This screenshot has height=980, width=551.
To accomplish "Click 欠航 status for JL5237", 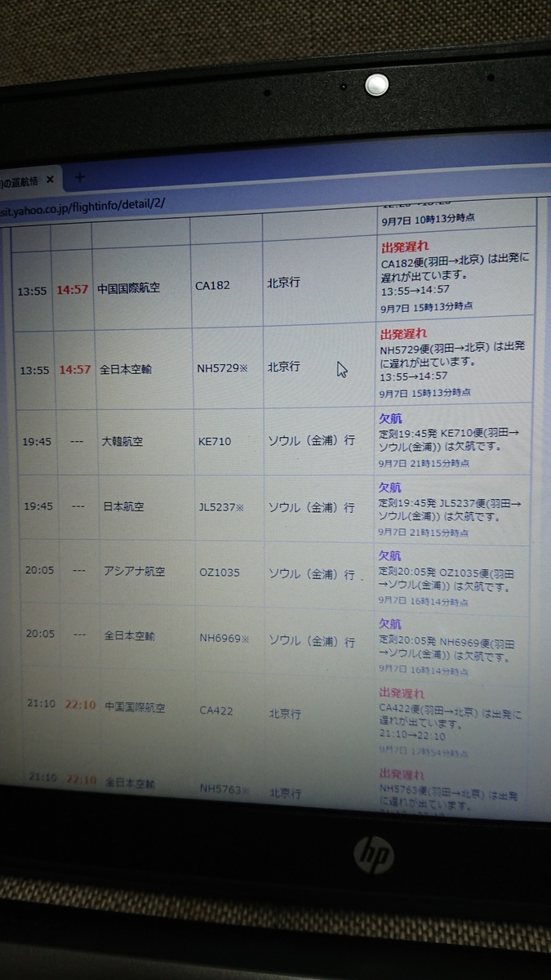I will click(390, 488).
